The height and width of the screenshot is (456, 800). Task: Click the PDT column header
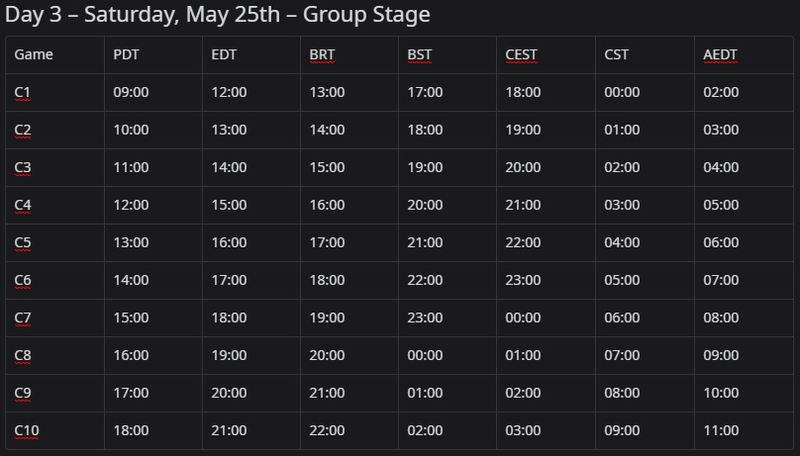(x=126, y=55)
